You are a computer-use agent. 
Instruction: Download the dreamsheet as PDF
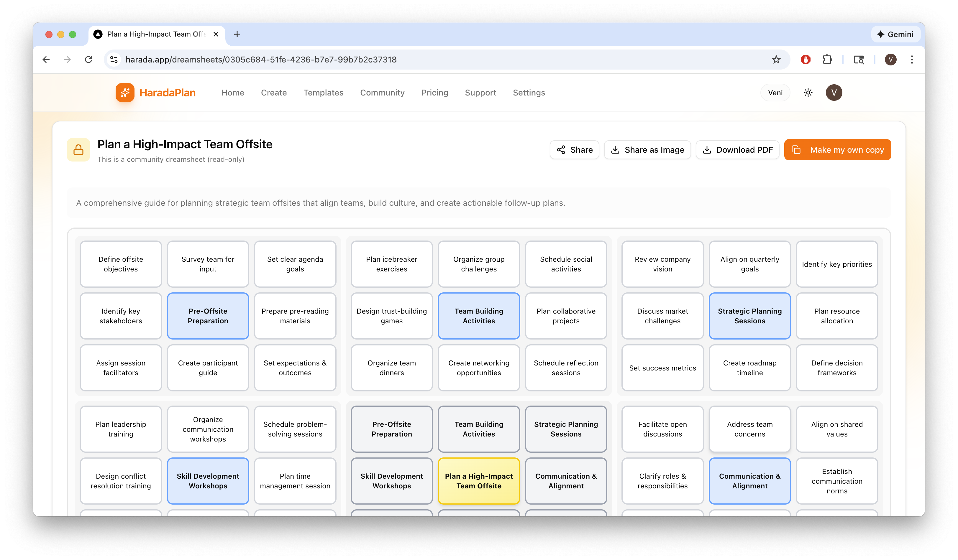(x=737, y=150)
